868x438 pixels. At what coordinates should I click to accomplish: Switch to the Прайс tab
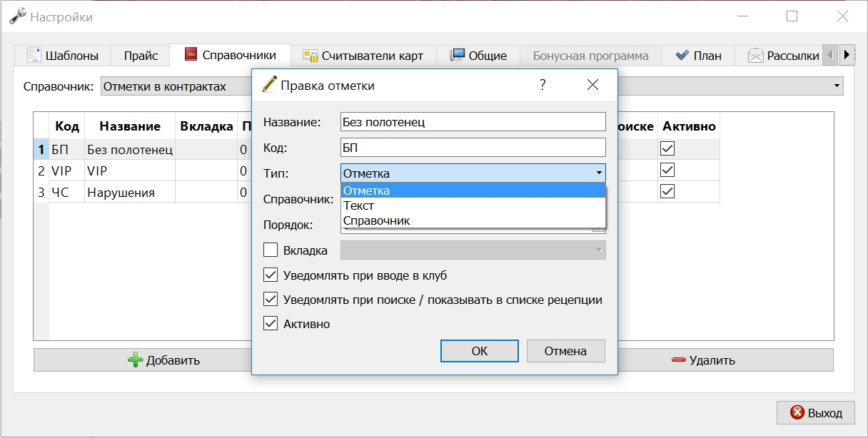pyautogui.click(x=141, y=56)
